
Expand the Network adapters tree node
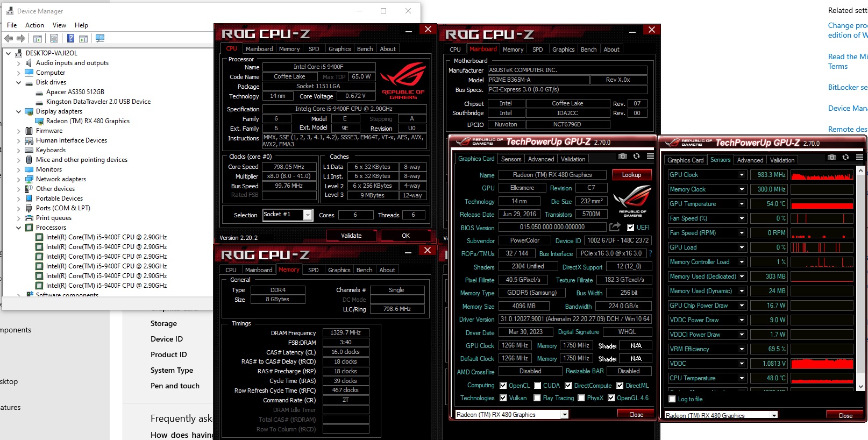[x=18, y=179]
